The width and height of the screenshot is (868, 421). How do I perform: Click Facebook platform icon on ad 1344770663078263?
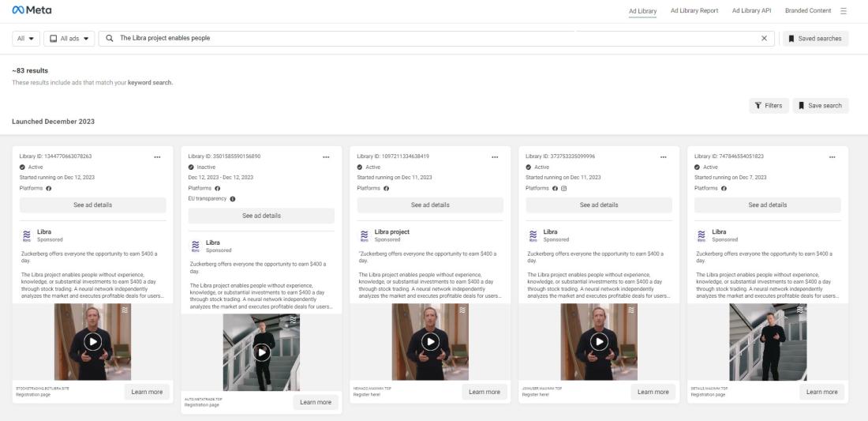point(49,188)
